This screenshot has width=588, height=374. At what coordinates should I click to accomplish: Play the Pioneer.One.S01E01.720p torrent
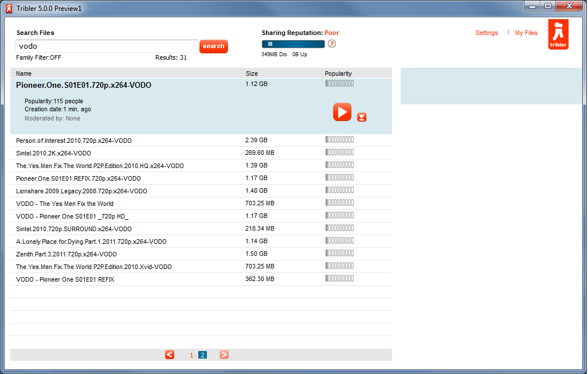(342, 112)
